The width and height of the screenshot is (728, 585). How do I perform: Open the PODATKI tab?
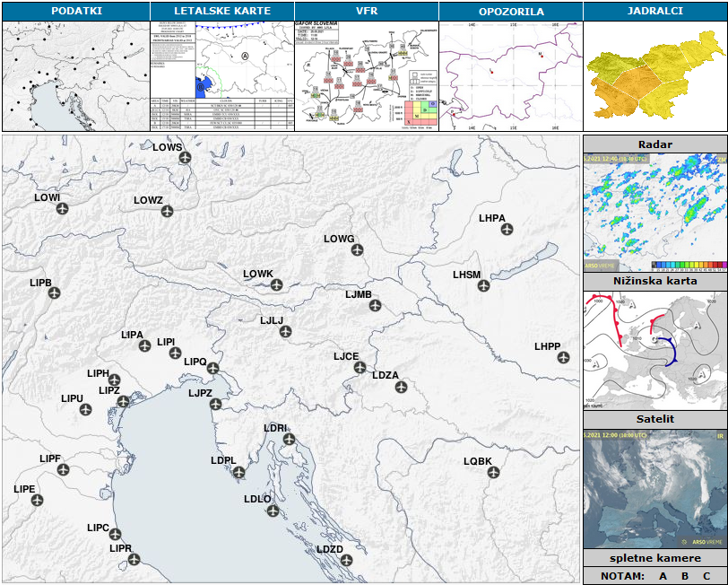pyautogui.click(x=75, y=11)
